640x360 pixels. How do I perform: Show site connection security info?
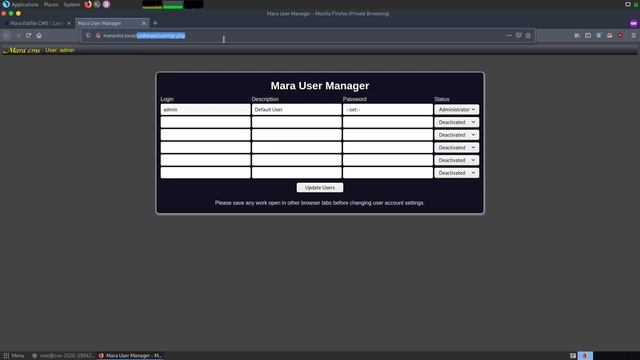[x=98, y=36]
